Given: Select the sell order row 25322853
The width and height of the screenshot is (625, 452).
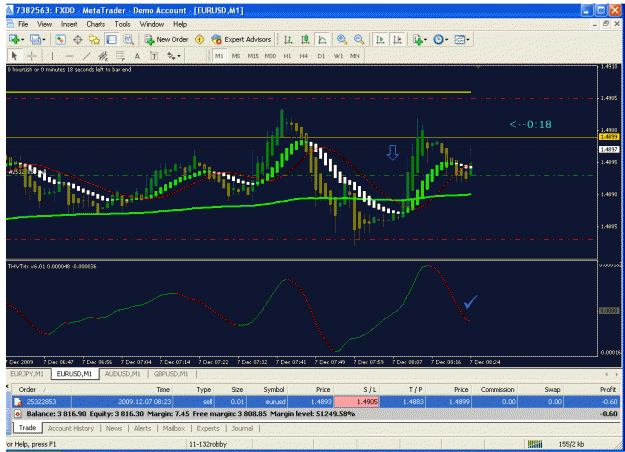Looking at the screenshot, I should click(315, 402).
